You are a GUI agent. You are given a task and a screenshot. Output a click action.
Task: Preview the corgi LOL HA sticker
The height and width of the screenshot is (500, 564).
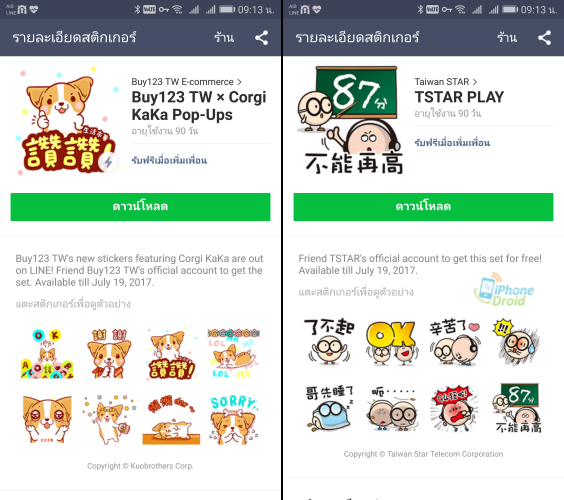[234, 354]
